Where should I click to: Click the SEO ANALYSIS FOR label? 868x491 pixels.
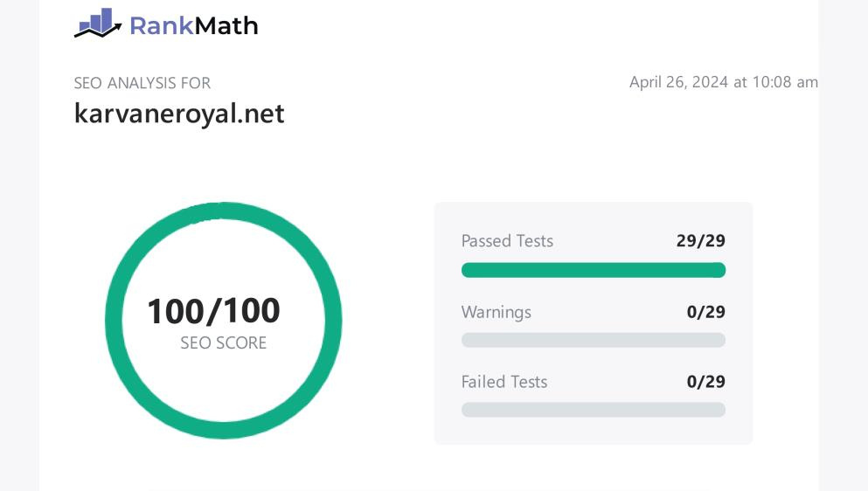click(x=142, y=83)
